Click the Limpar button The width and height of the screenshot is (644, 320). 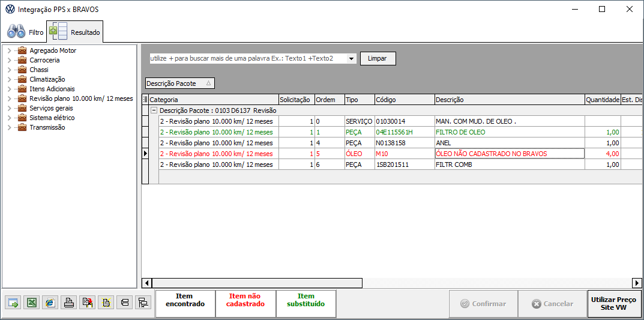(x=378, y=58)
